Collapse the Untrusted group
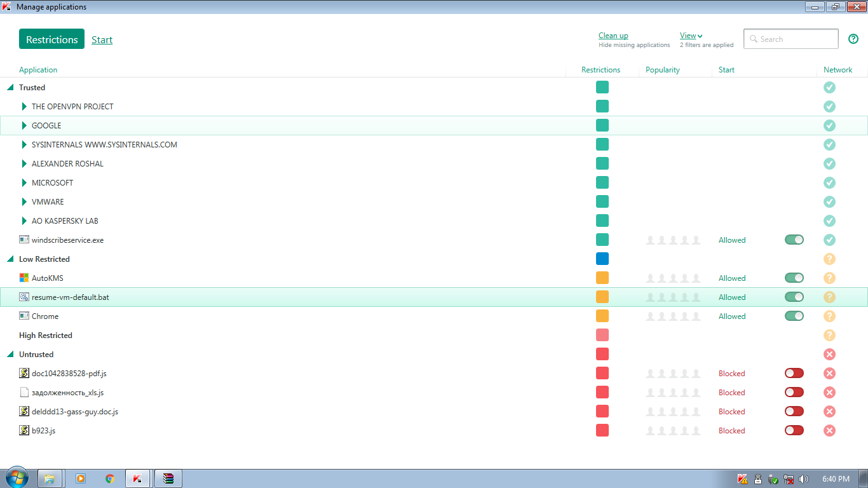Image resolution: width=868 pixels, height=488 pixels. click(10, 355)
